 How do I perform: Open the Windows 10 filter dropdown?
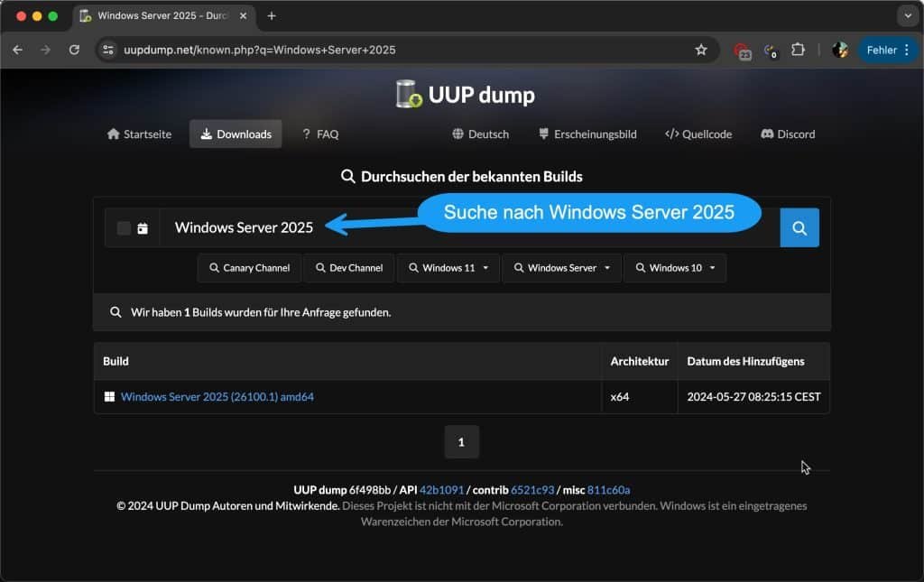[675, 267]
